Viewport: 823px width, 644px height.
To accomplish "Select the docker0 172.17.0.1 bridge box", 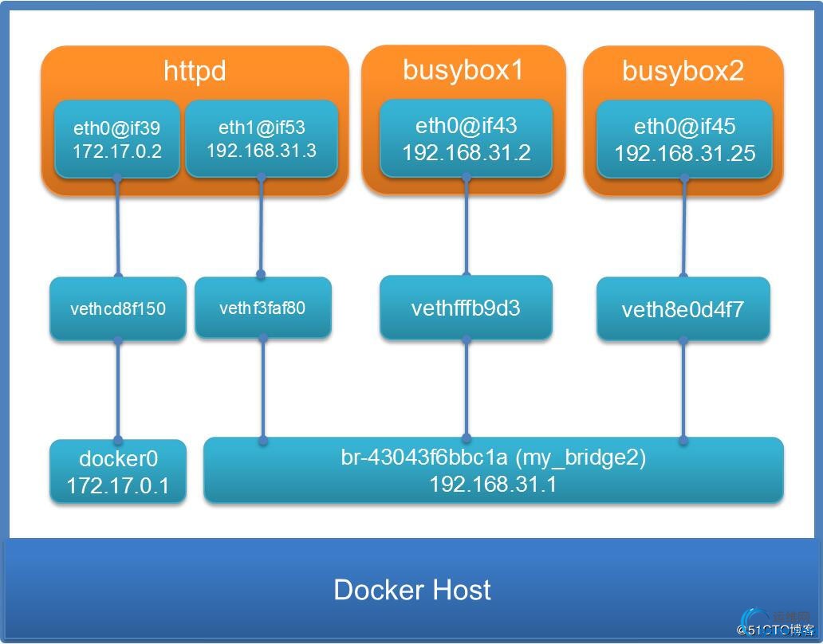I will coord(118,472).
